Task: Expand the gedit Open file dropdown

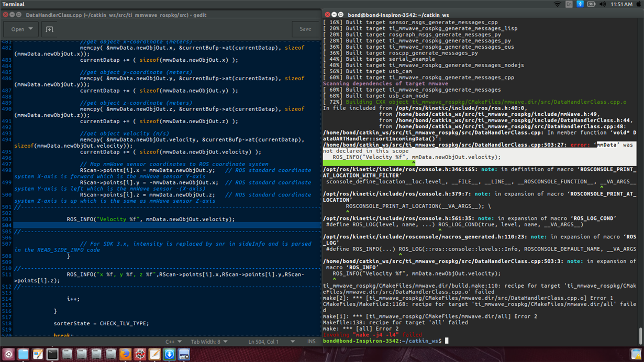Action: tap(22, 29)
